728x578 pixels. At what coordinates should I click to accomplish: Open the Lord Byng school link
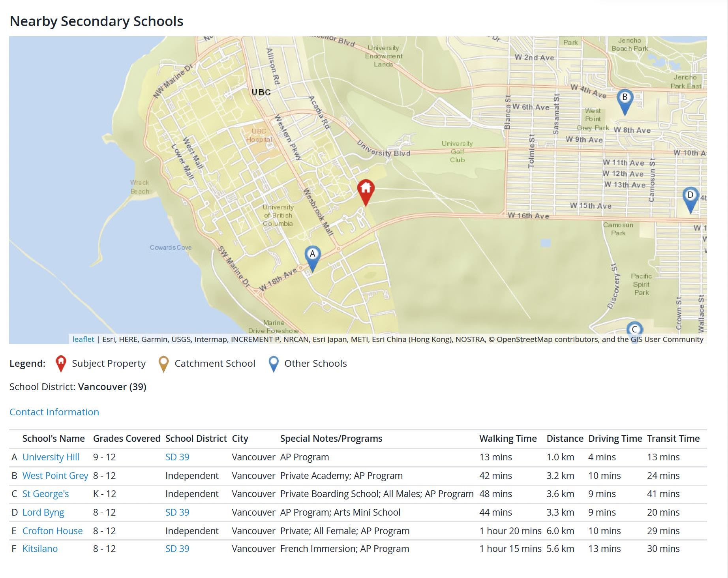tap(43, 512)
